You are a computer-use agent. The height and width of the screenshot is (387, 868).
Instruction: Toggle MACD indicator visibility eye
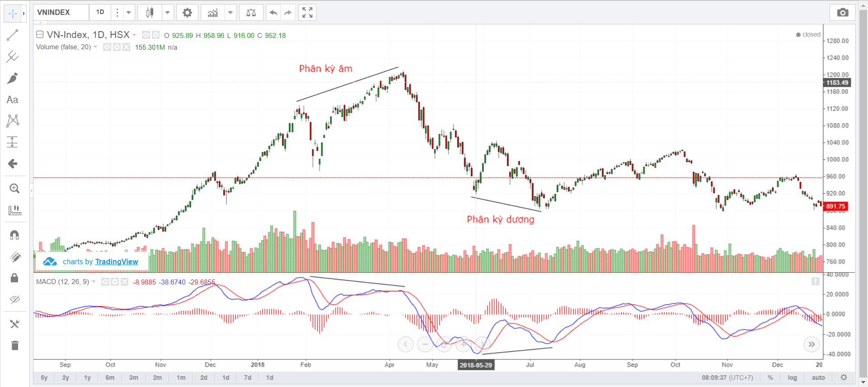pos(105,282)
